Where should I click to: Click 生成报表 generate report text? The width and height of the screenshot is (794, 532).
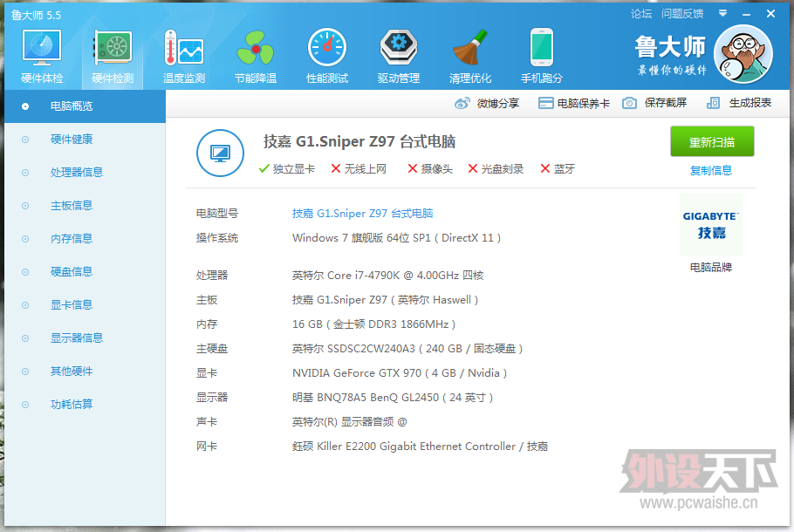tap(750, 103)
